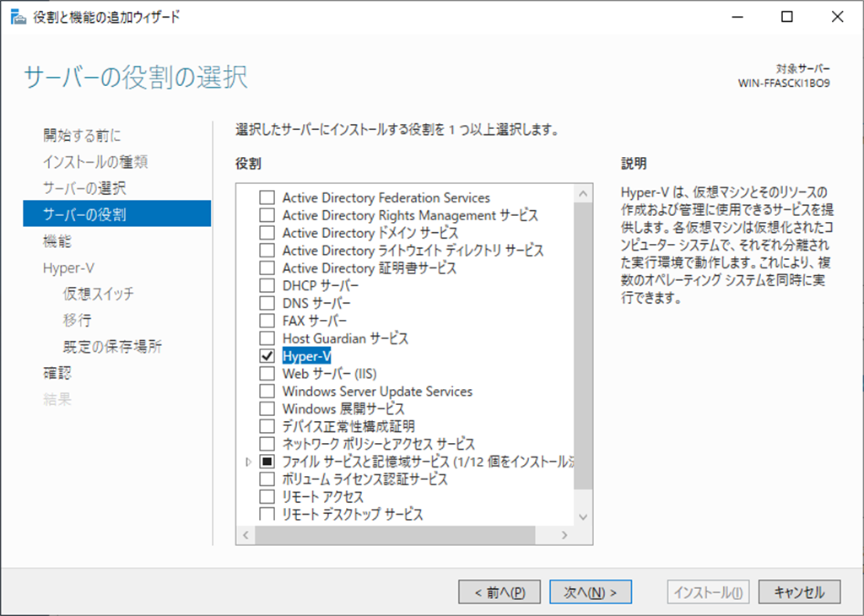Expand ファイル サービスと記憶域サービス tree node

pos(248,462)
